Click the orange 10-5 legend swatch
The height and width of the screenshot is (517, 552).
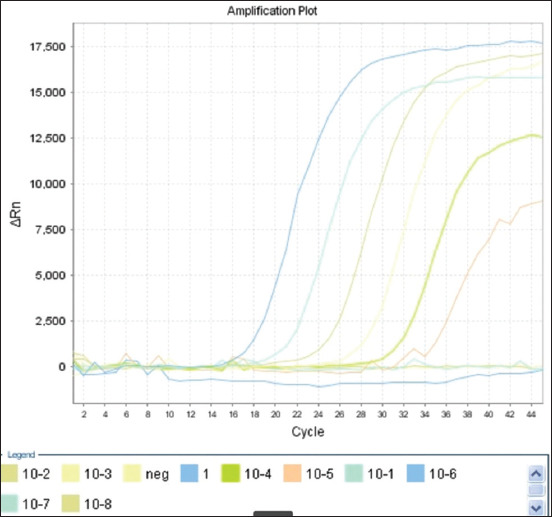(293, 473)
